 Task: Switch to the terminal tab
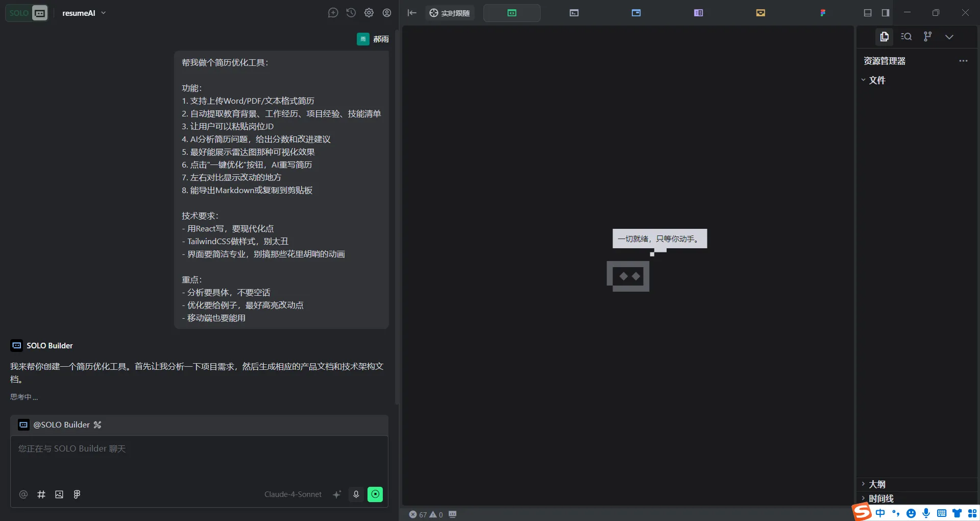coord(574,13)
